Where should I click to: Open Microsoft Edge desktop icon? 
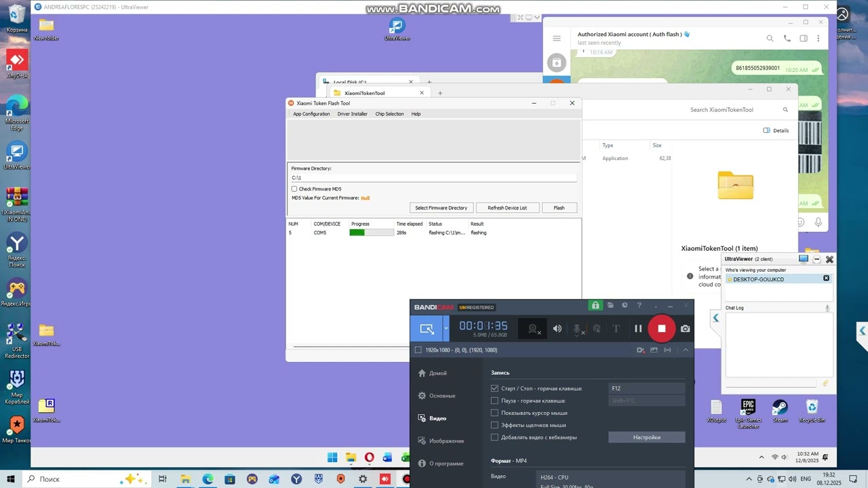[17, 113]
